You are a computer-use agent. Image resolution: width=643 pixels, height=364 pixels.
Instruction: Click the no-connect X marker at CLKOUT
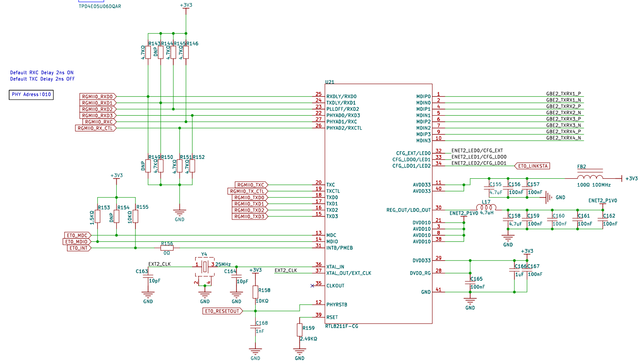(312, 286)
